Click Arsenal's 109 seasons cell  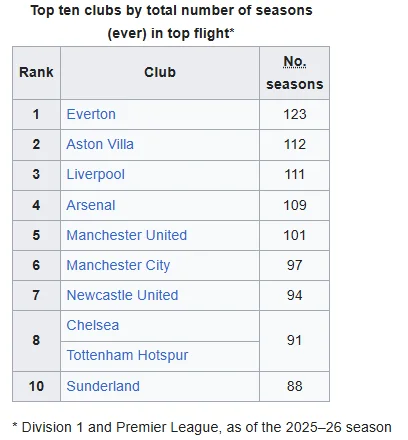point(295,205)
